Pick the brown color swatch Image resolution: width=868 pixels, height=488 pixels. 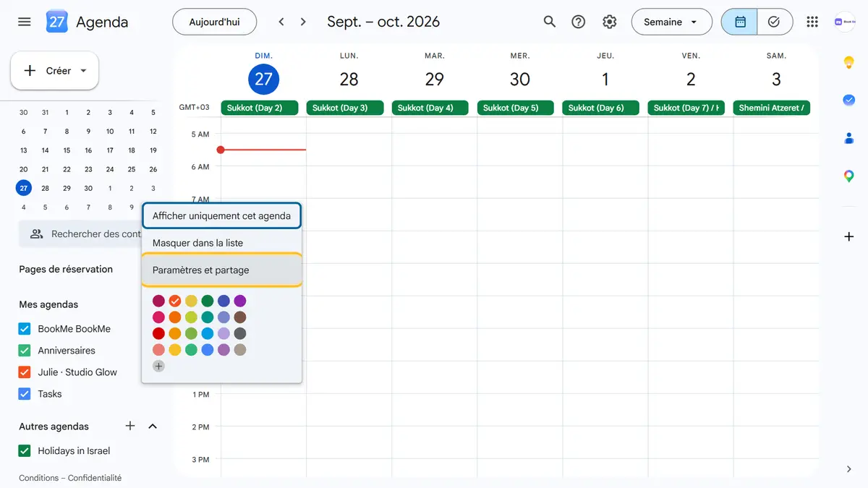click(240, 317)
